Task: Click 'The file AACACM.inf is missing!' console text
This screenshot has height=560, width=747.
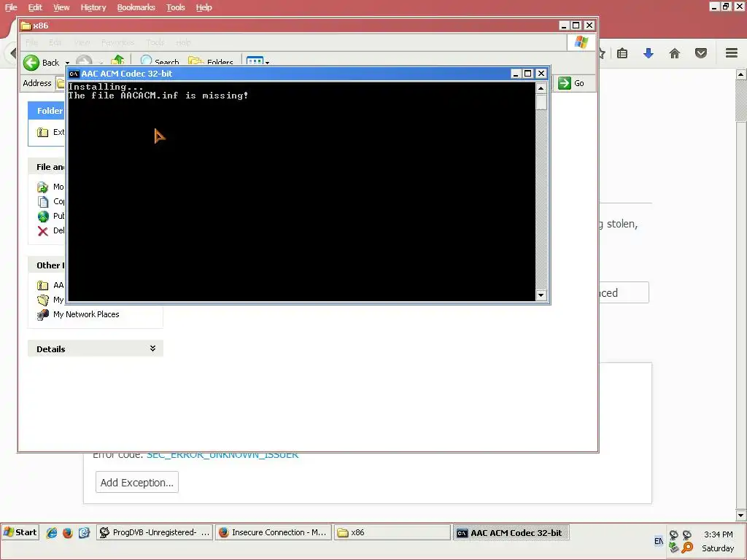Action: click(x=158, y=96)
